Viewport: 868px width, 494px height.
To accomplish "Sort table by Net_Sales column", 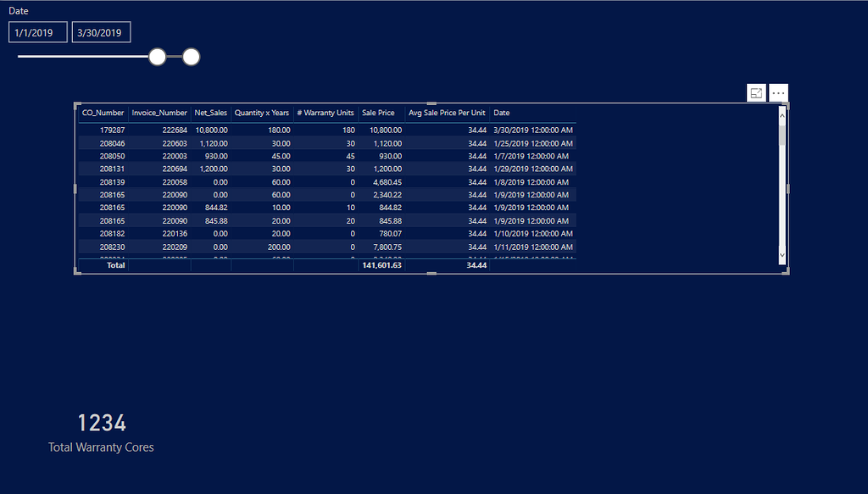I will (x=210, y=112).
